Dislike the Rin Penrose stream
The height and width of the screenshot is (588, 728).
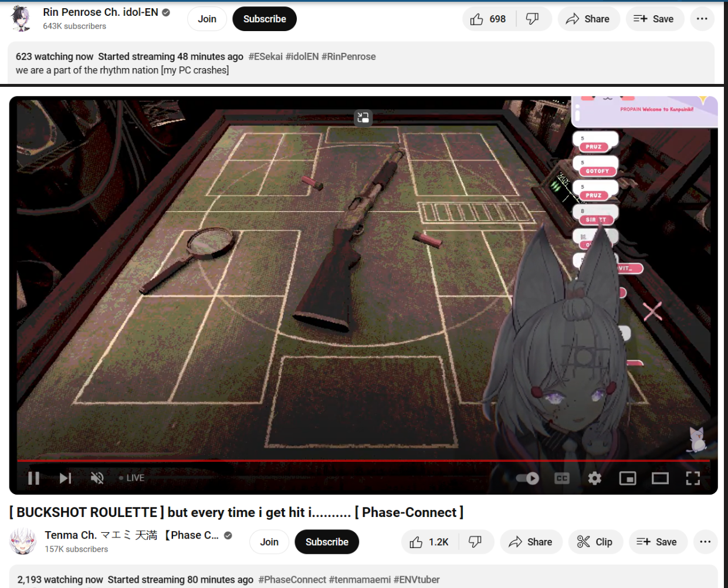point(533,19)
